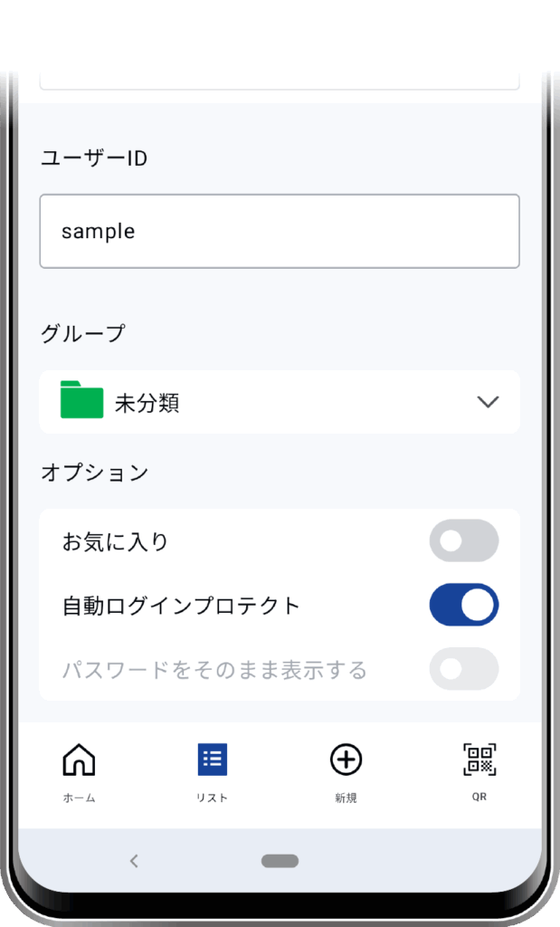Switch to the リスト tab label

[213, 798]
